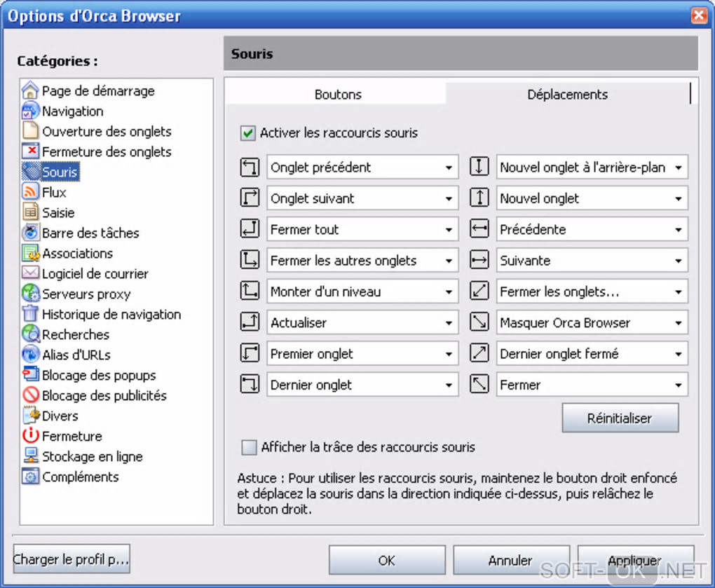
Task: Click the Charger le profil p… button
Action: click(x=71, y=559)
